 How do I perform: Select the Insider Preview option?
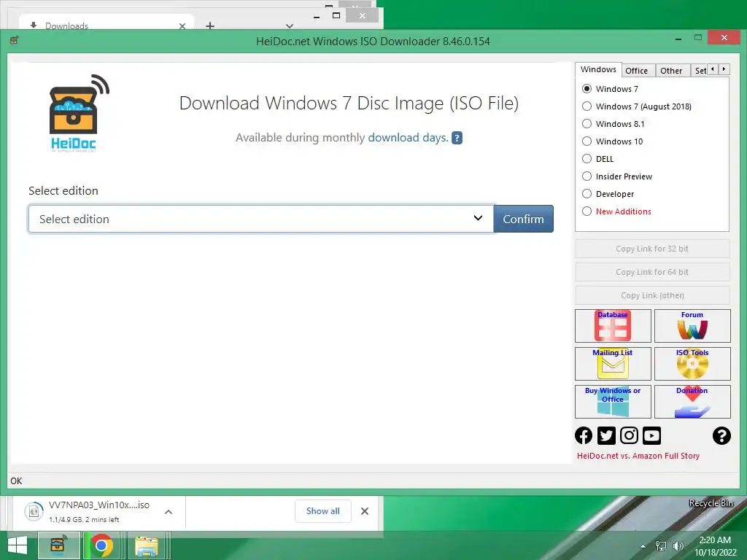pyautogui.click(x=587, y=176)
